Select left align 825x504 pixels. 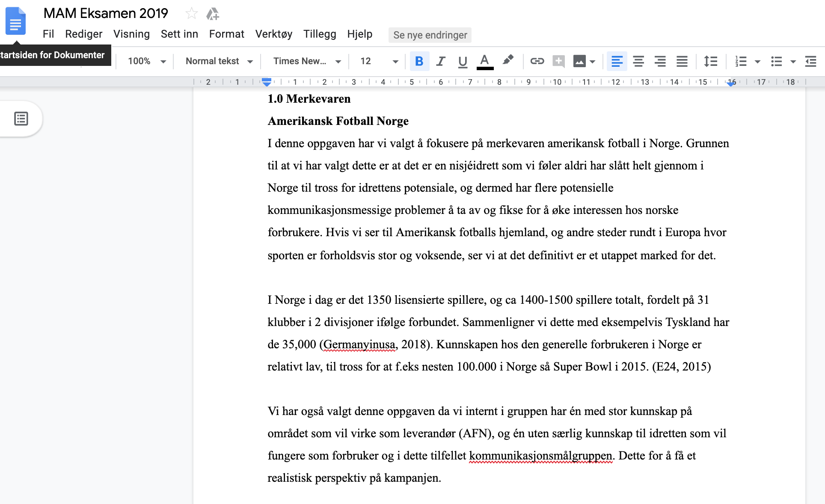(x=617, y=61)
